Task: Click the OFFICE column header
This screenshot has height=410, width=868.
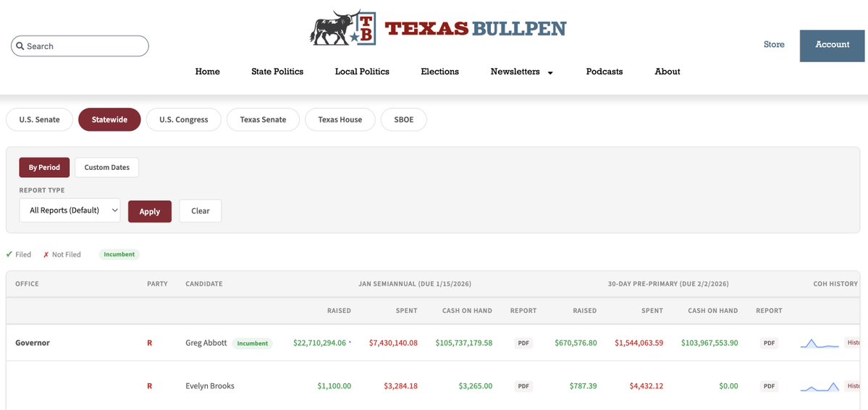Action: 27,284
